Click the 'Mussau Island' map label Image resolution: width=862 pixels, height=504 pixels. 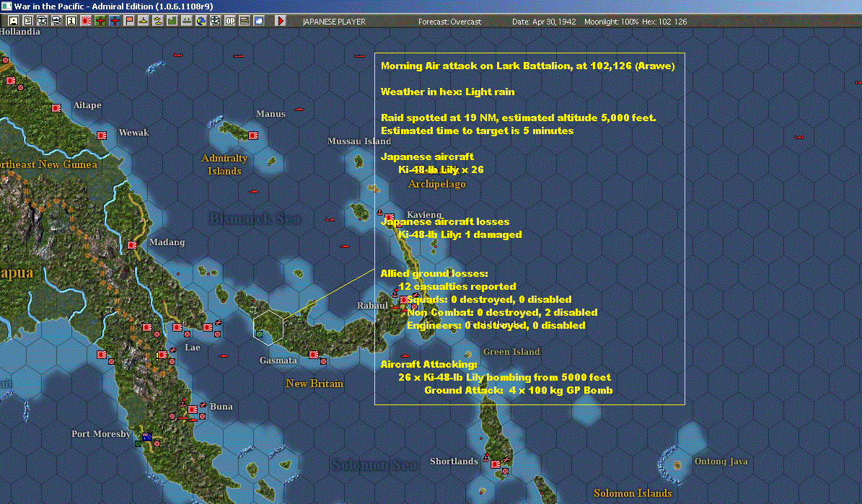pos(359,141)
